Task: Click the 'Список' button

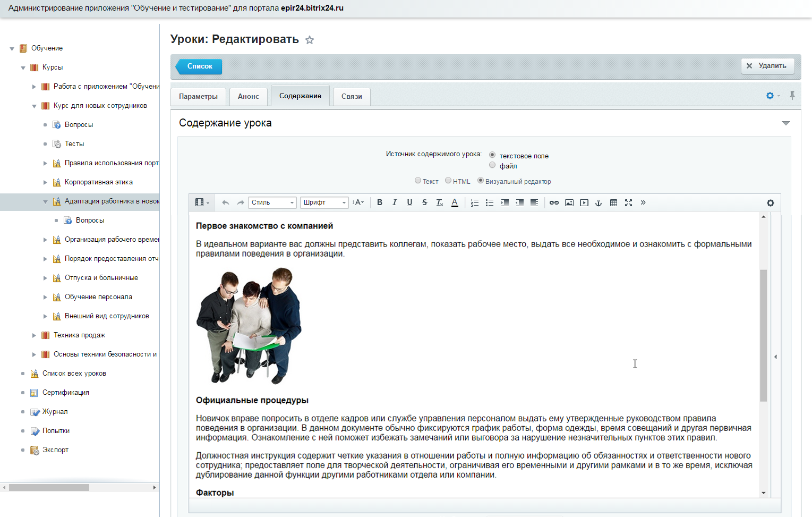Action: pyautogui.click(x=200, y=66)
